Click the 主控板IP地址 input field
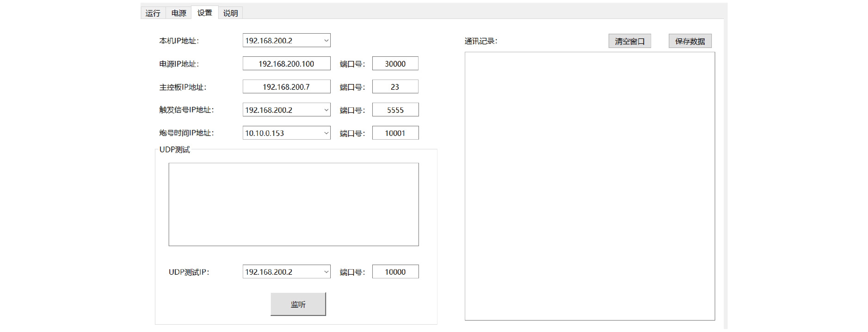 (x=286, y=87)
